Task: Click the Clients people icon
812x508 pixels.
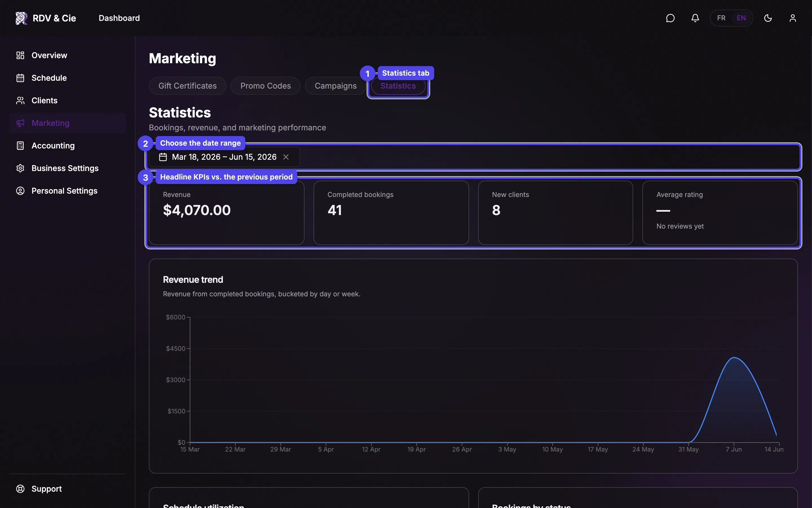Action: coord(21,100)
